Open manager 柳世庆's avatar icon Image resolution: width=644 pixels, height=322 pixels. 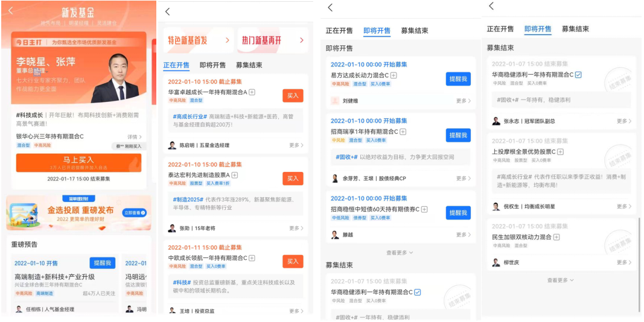496,262
